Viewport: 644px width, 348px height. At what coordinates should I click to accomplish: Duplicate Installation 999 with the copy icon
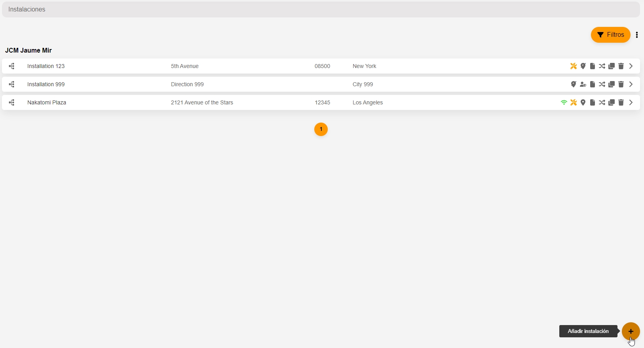(612, 84)
